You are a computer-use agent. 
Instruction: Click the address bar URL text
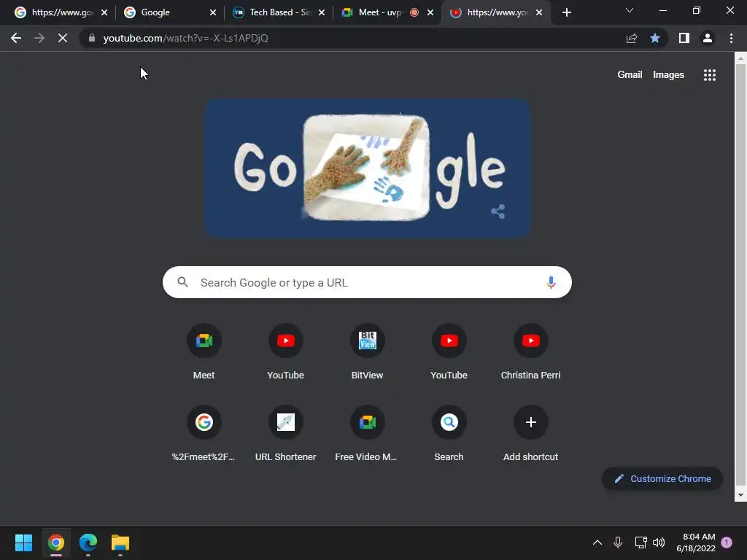[x=186, y=38]
